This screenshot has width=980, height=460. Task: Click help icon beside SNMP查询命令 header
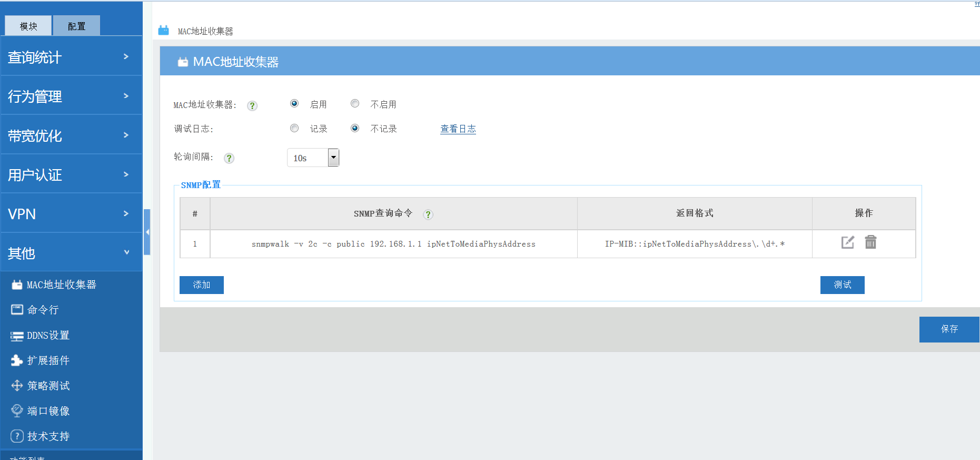(428, 214)
